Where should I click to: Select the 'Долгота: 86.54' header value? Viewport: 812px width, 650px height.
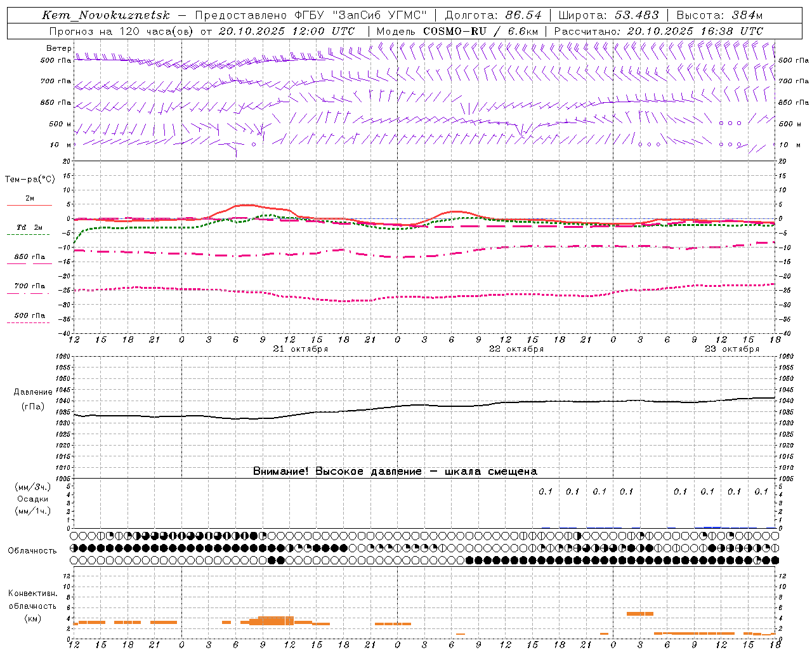(x=493, y=15)
